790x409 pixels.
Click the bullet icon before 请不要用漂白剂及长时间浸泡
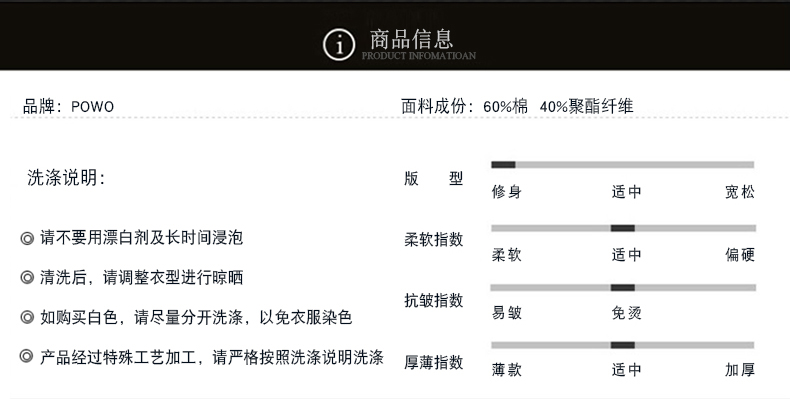tap(27, 238)
